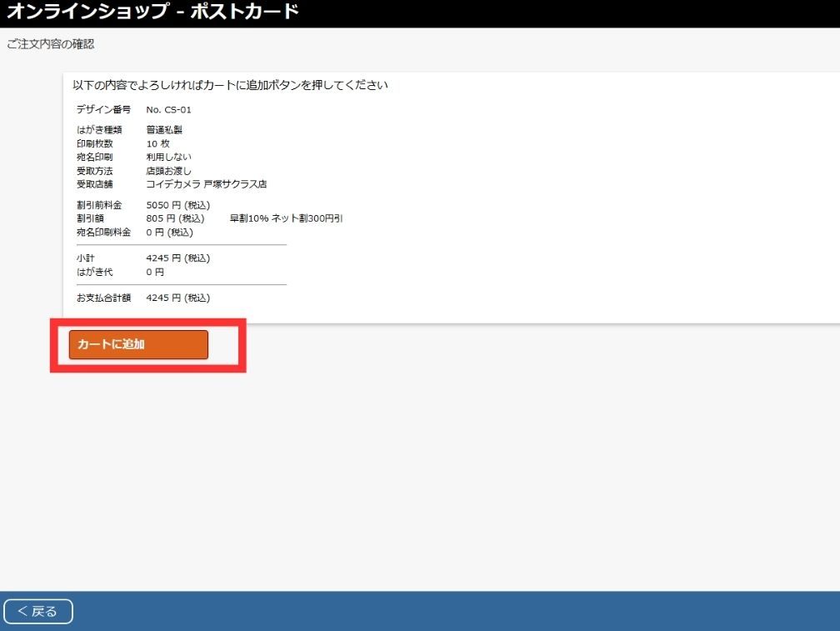Click the 割引前料金 amount 5050 円
Viewport: 840px width, 631px height.
pyautogui.click(x=177, y=205)
